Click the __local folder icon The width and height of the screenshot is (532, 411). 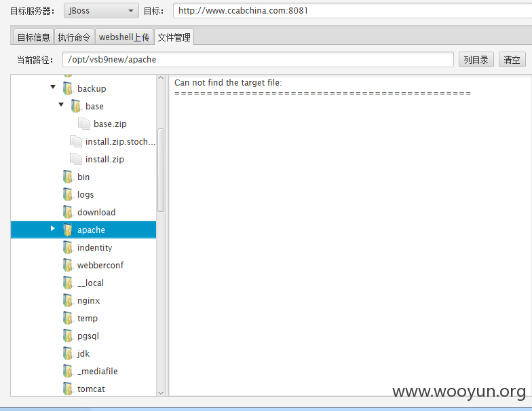pos(68,283)
